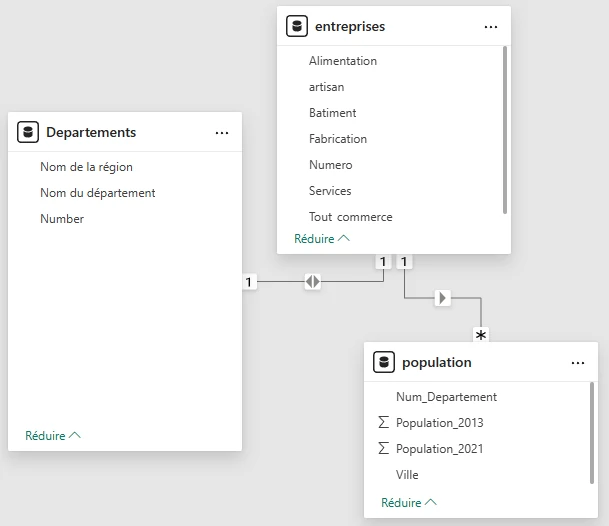Open more options for Departements table
609x526 pixels.
[222, 132]
